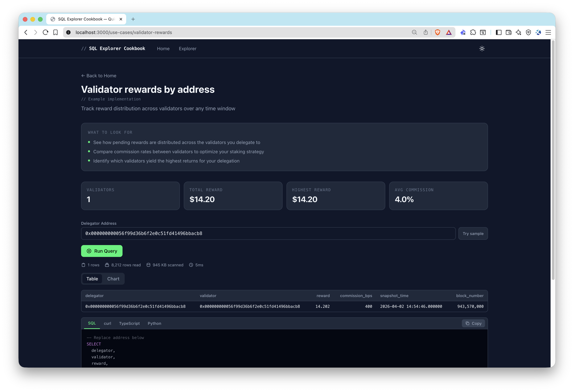
Task: Copy the SQL snippet with Copy button
Action: [x=473, y=323]
